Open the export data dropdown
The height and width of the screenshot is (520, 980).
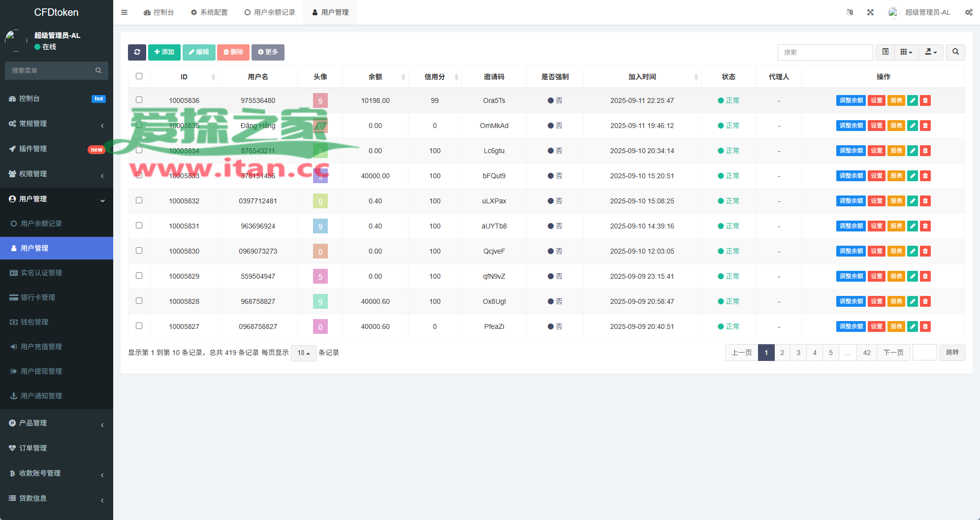(930, 52)
